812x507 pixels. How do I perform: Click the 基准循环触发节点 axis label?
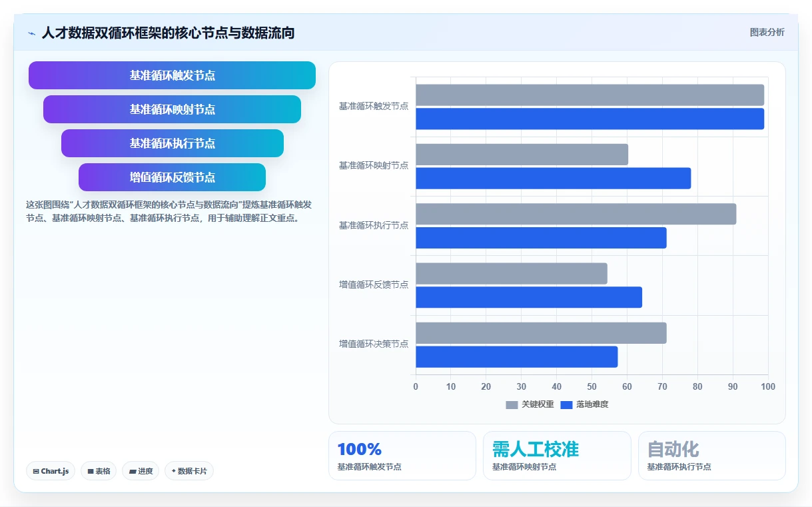(x=374, y=107)
